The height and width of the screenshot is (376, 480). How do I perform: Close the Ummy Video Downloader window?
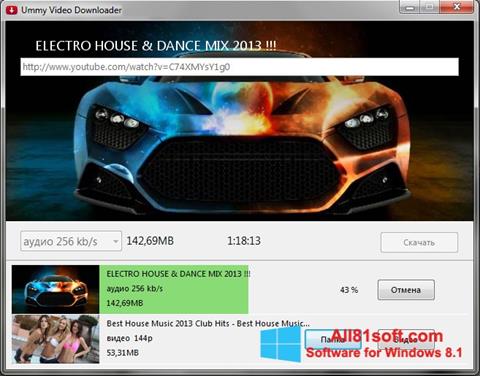[x=457, y=7]
